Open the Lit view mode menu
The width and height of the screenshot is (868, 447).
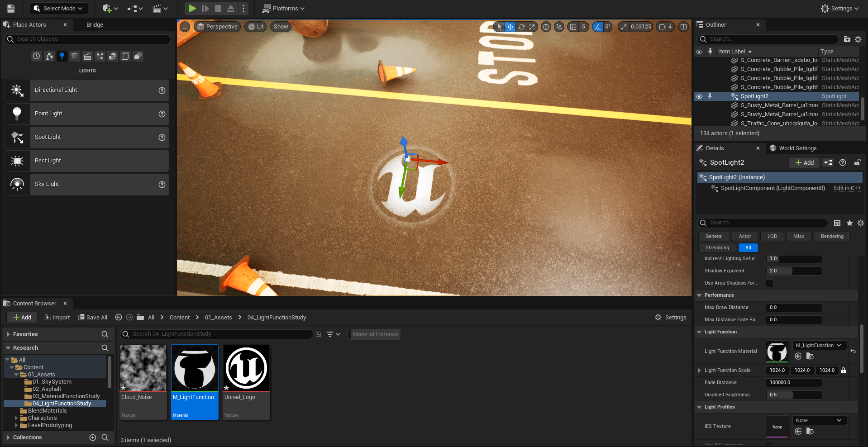tap(256, 27)
